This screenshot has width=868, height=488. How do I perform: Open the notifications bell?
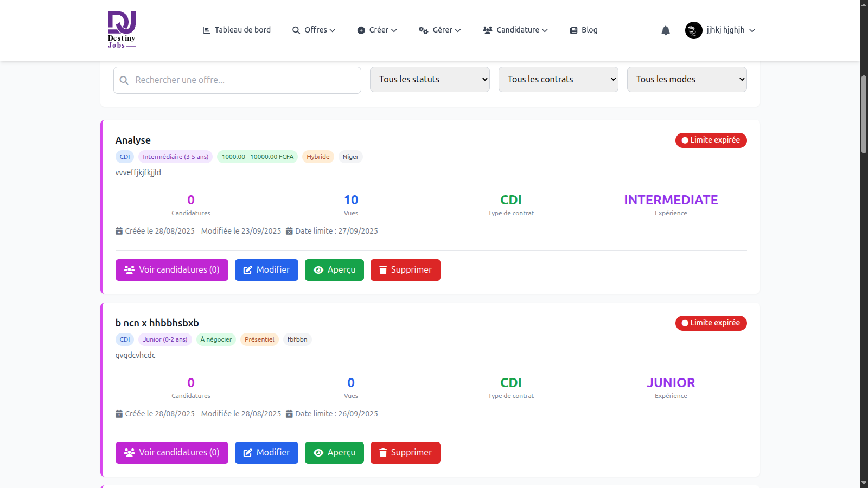(666, 30)
